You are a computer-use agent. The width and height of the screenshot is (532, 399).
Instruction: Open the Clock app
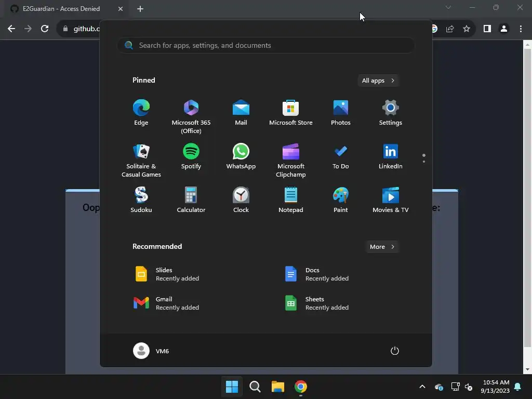coord(241,200)
